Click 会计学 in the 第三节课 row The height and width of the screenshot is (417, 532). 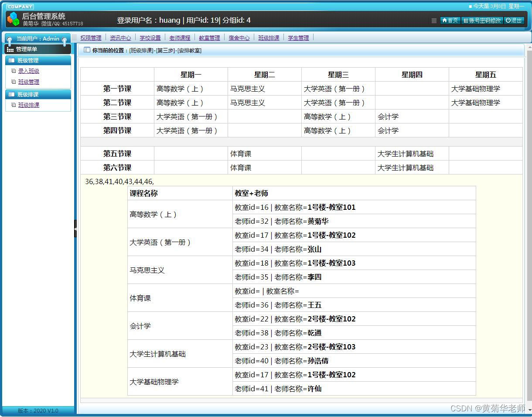[388, 117]
